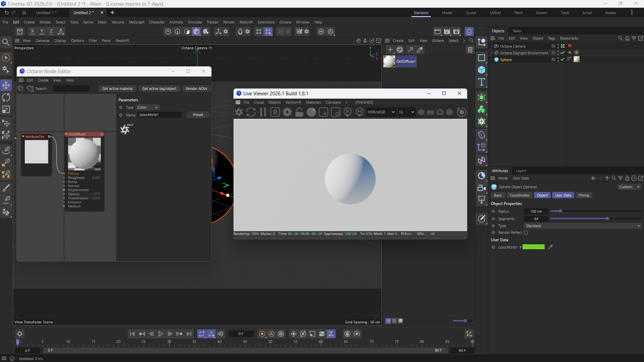
Task: Click the Live Viewer settings gear icon
Action: point(287,112)
